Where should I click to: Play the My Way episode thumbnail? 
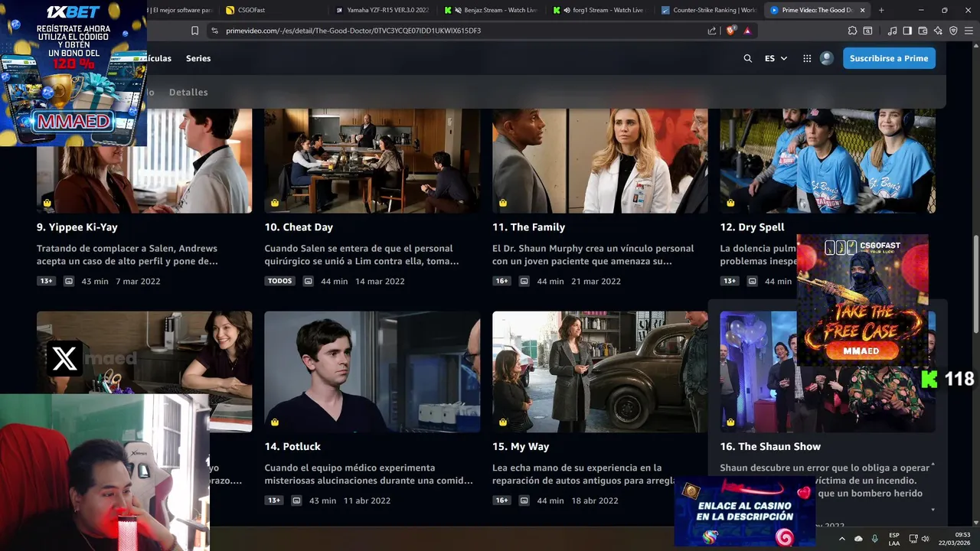click(600, 371)
